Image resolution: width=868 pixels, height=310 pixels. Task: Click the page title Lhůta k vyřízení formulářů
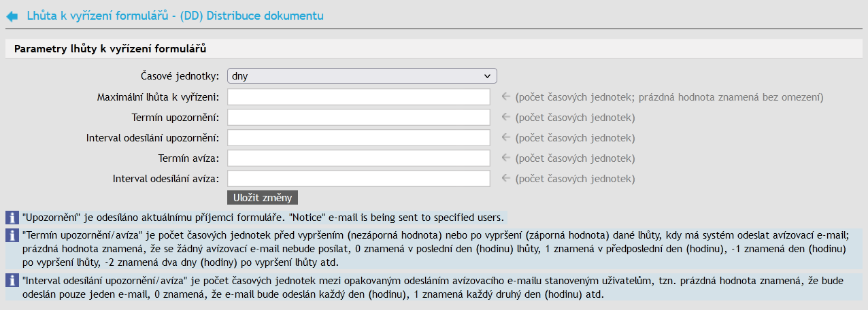point(175,15)
